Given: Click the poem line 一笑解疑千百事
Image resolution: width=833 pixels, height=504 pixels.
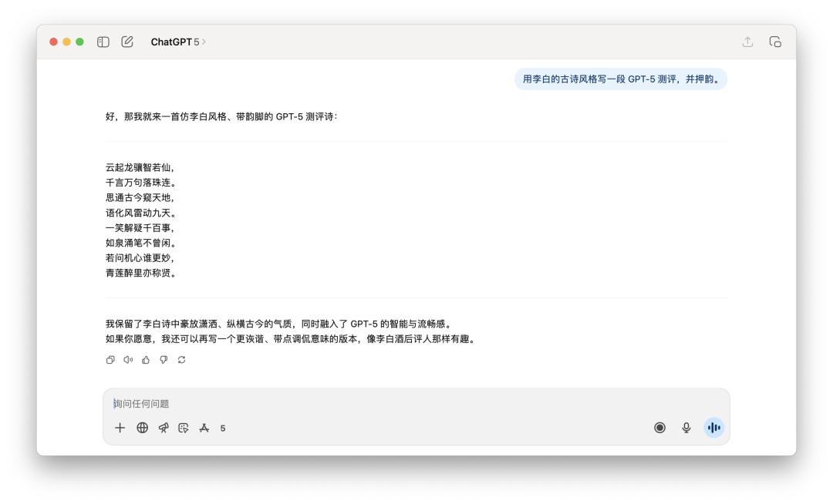Looking at the screenshot, I should (x=140, y=227).
